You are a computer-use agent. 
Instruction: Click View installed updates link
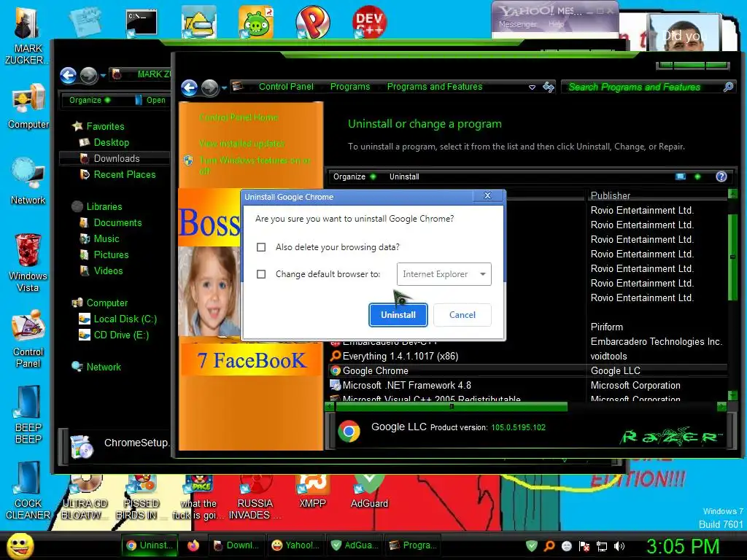pyautogui.click(x=241, y=144)
